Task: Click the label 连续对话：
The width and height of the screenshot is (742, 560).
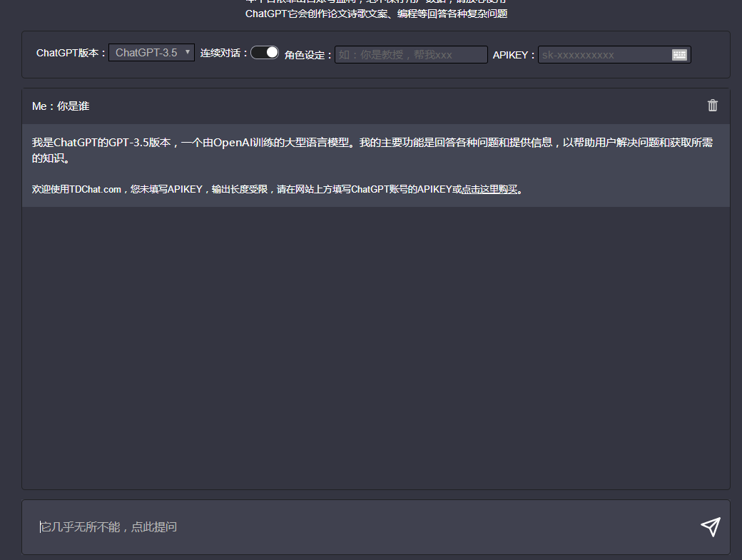Action: (224, 53)
